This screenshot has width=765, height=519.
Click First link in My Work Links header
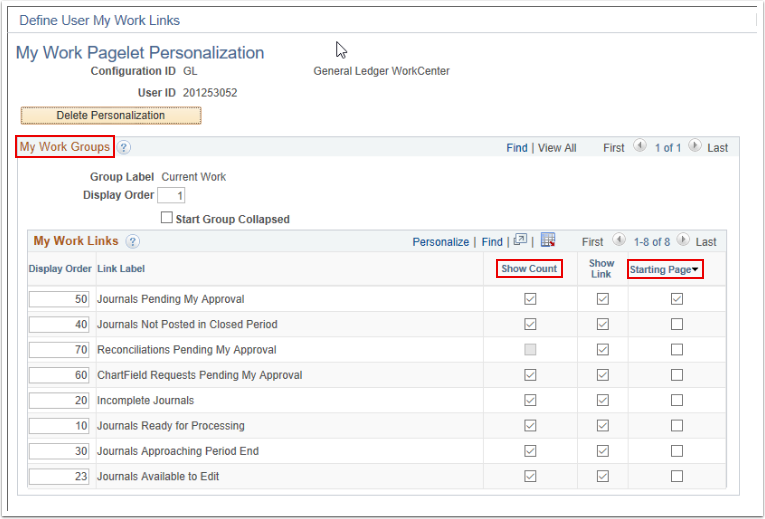(592, 242)
